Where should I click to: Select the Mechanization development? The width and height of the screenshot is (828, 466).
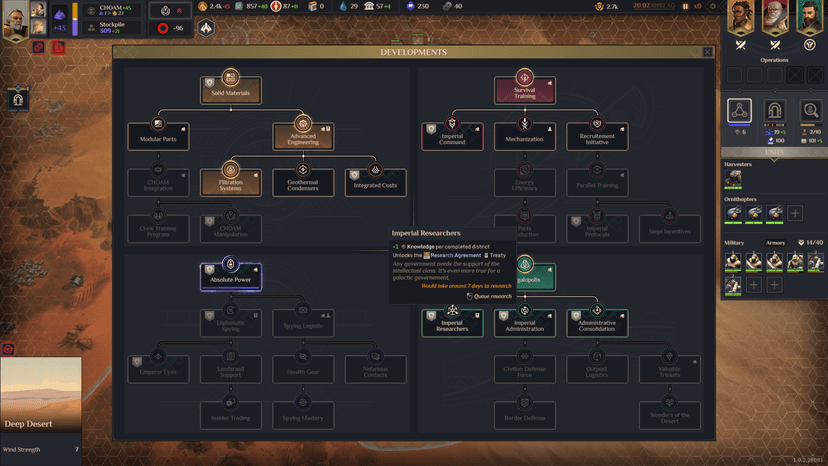(x=524, y=136)
